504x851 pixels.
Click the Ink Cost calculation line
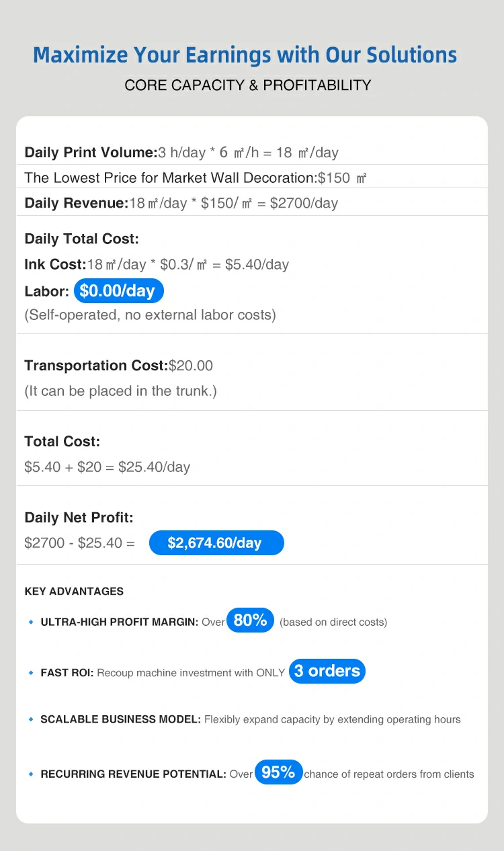click(x=157, y=264)
